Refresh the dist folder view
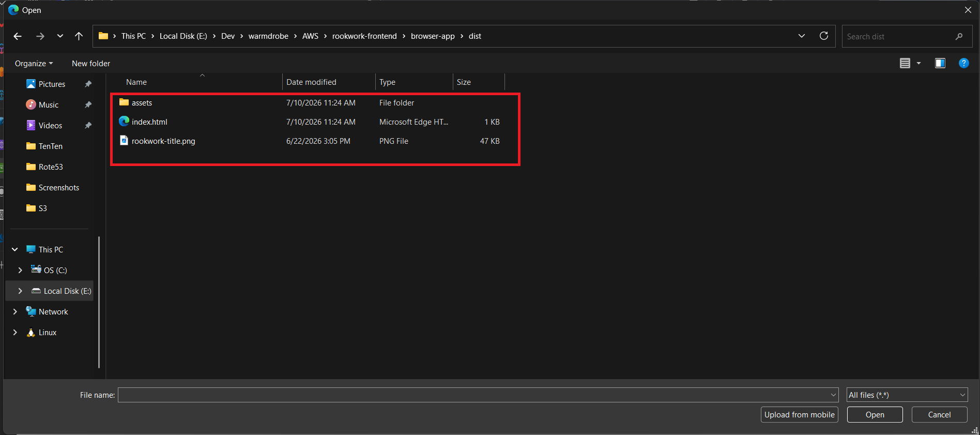The image size is (980, 435). coord(824,36)
